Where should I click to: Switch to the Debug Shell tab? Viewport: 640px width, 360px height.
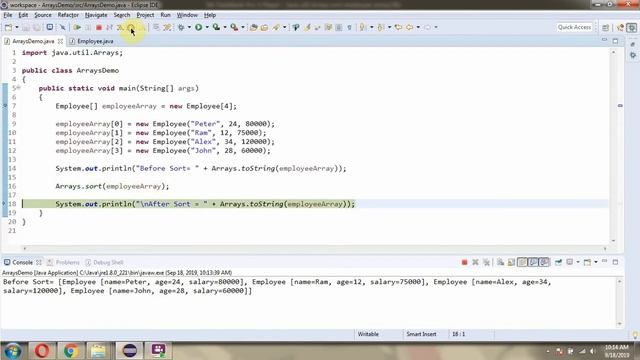click(x=104, y=262)
